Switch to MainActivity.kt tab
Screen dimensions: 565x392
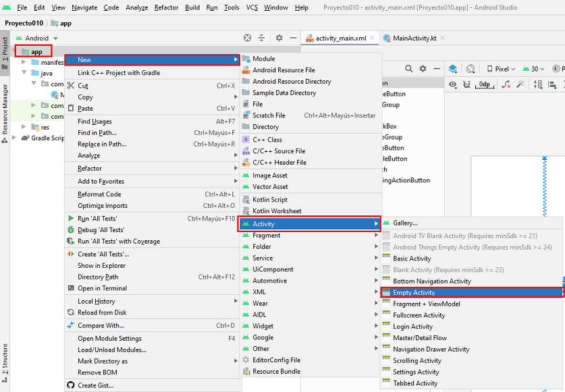[x=414, y=38]
